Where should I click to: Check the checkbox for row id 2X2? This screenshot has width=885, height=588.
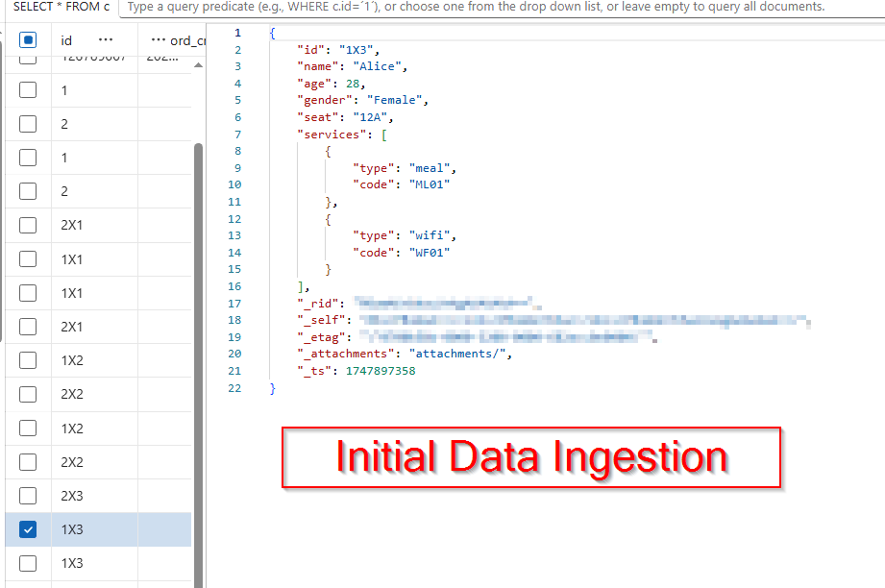click(28, 393)
